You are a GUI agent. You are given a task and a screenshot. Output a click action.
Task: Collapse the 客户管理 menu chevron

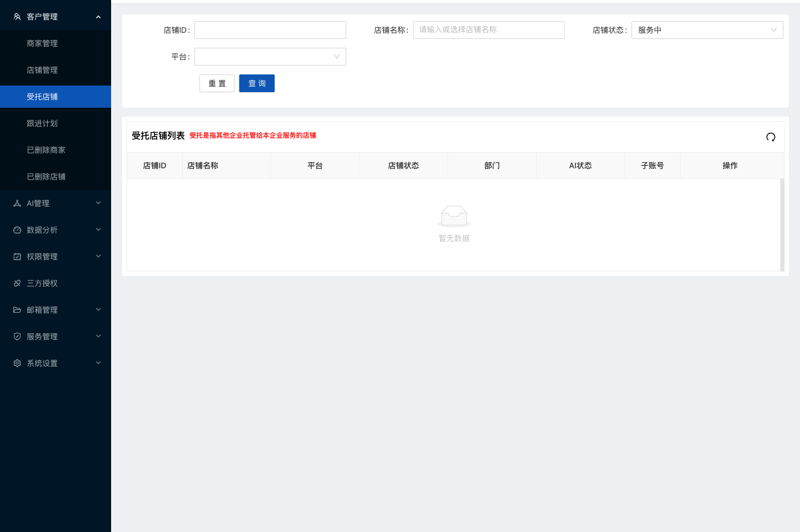pyautogui.click(x=98, y=17)
